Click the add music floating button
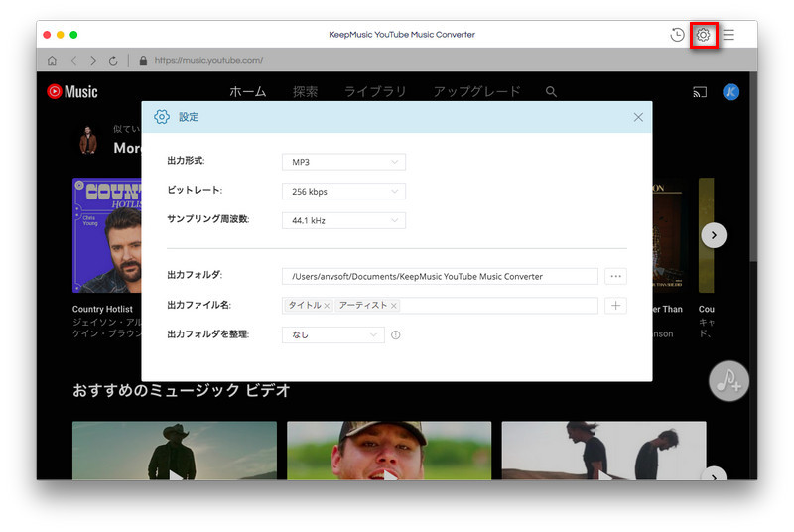 (728, 381)
